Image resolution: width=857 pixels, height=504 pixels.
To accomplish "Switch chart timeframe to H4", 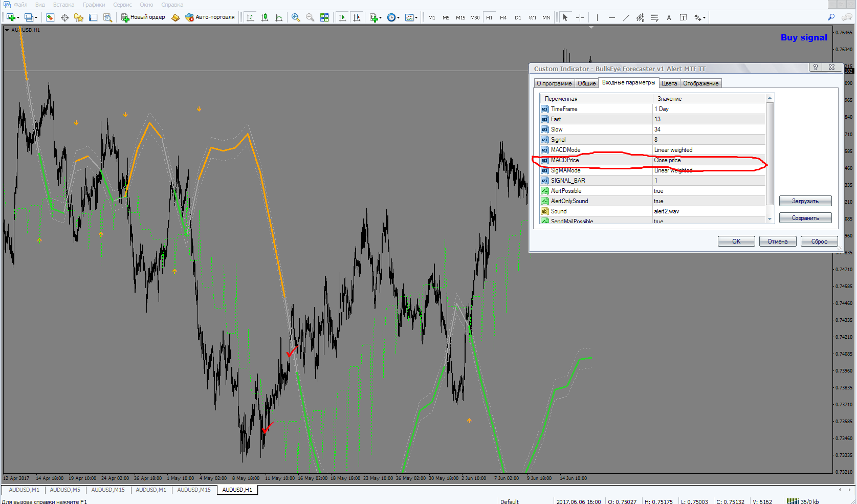I will [503, 17].
